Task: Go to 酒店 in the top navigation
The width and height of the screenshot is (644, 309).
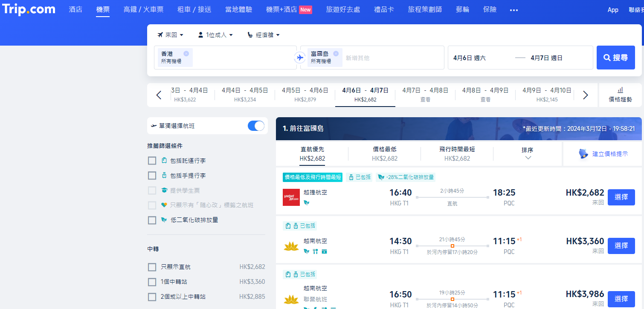Action: 75,9
